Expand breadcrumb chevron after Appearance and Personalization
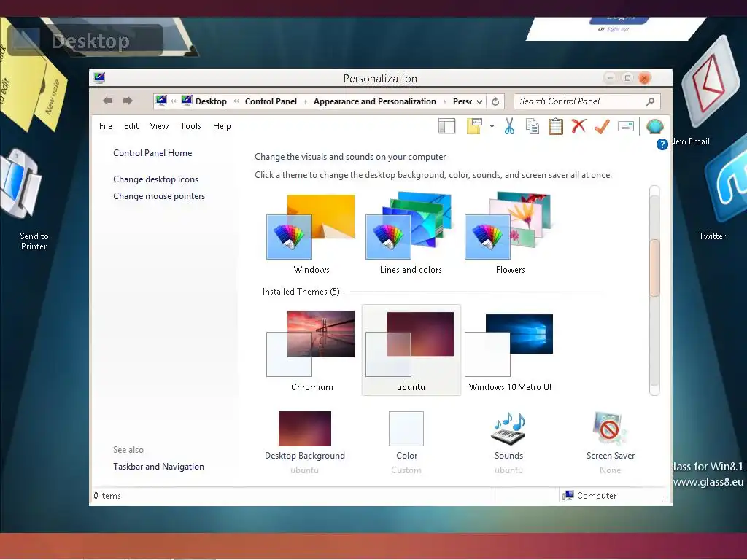The height and width of the screenshot is (560, 747). point(445,101)
